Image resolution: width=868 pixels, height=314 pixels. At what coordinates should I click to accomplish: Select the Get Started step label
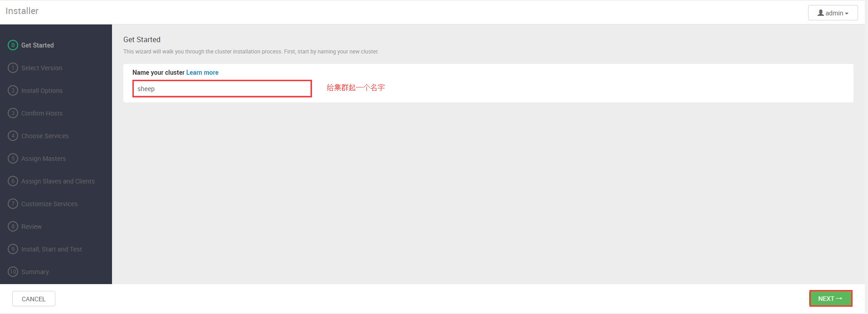pyautogui.click(x=38, y=45)
